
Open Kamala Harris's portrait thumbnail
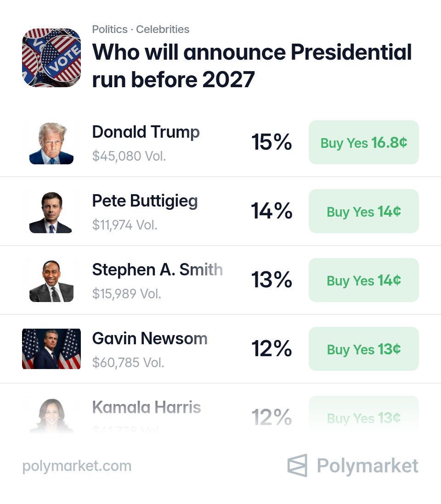[x=51, y=415]
